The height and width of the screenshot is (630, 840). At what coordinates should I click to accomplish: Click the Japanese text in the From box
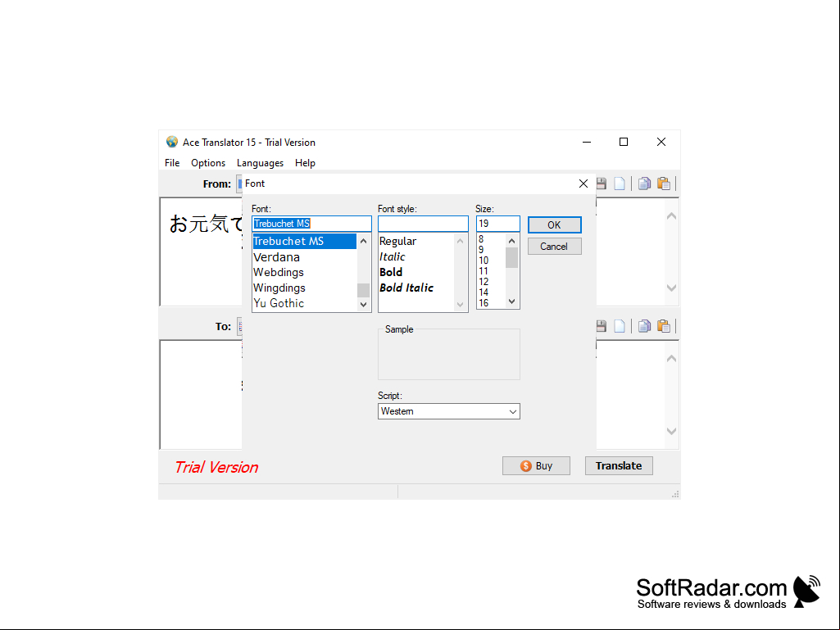coord(206,224)
